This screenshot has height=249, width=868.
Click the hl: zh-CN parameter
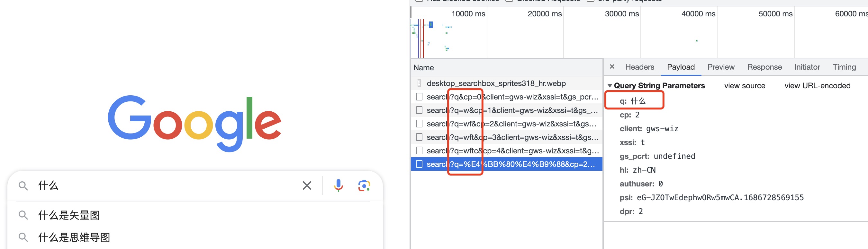coord(637,170)
